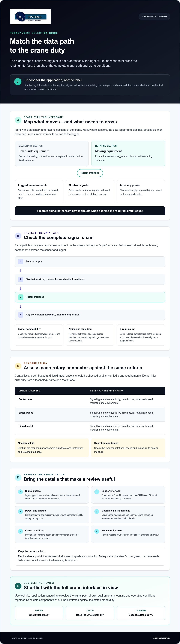Toggle the Logger interface checkmark

(97, 492)
